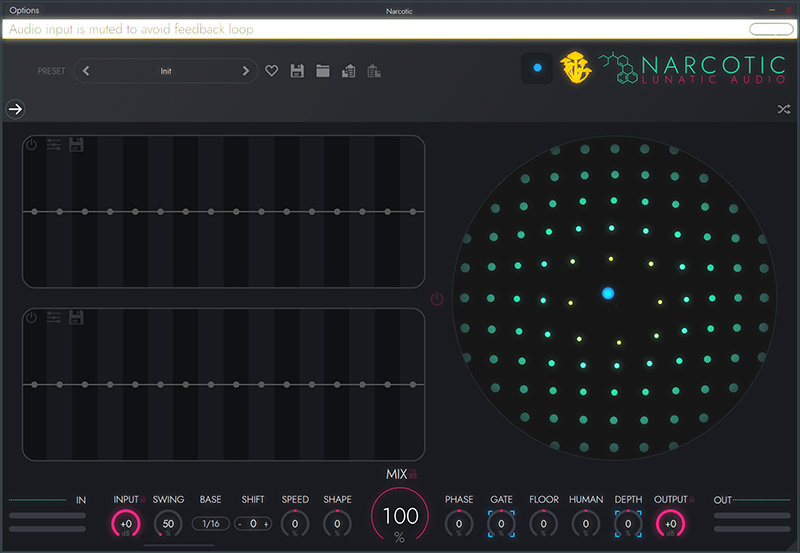The image size is (800, 553).
Task: Click the favorite heart icon
Action: [x=271, y=71]
